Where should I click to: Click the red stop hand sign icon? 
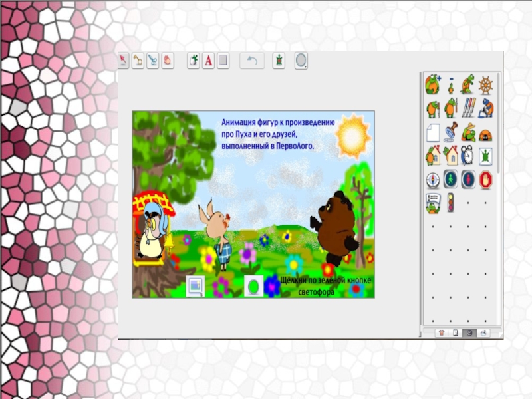point(485,180)
